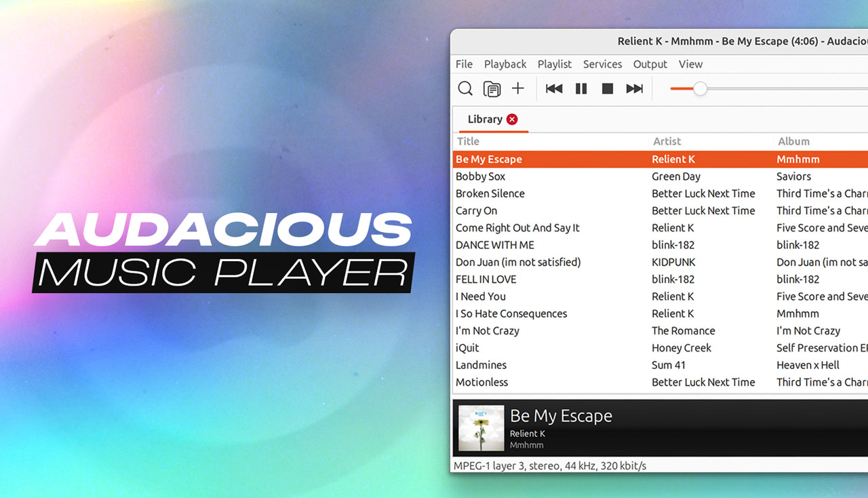Click Sum 41 artist cell
This screenshot has height=498, width=868.
669,365
